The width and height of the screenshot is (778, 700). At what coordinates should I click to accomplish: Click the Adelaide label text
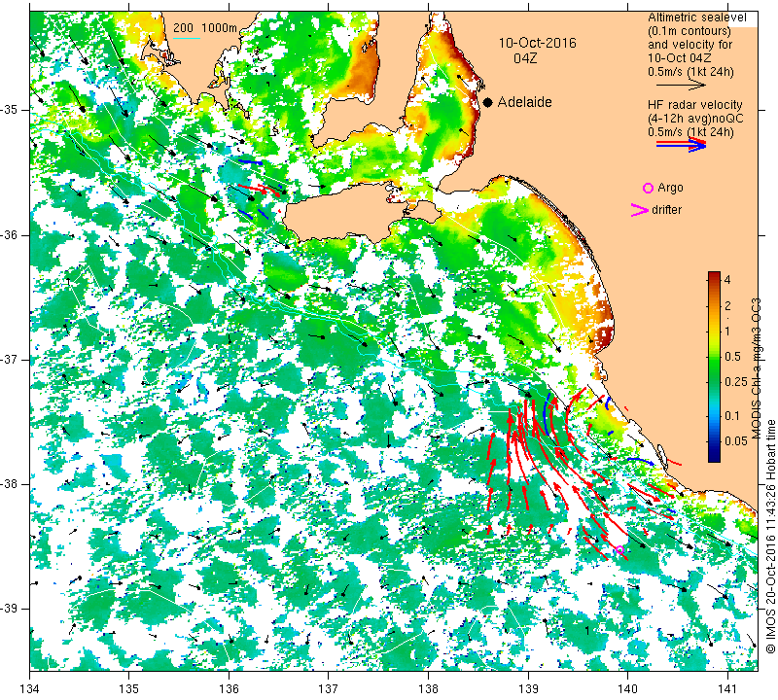tap(524, 102)
